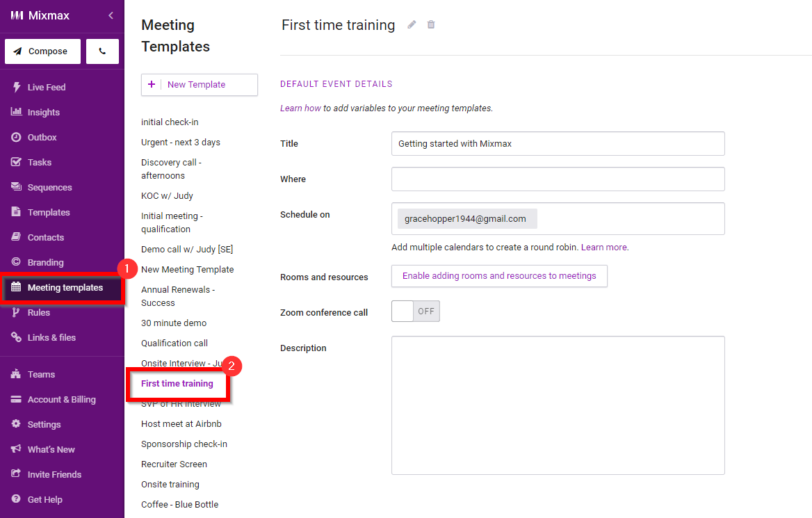Select Annual Renewals - Success template
812x518 pixels.
178,296
